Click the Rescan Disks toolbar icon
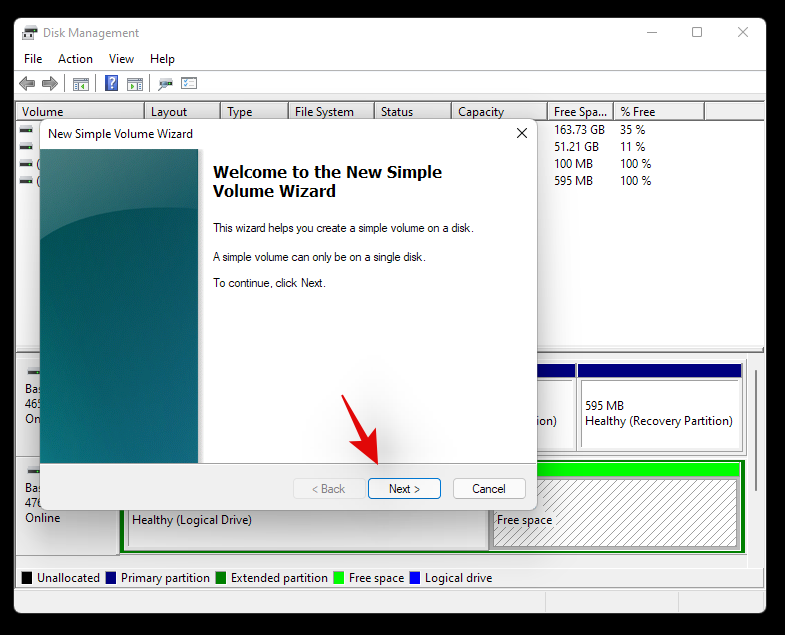The image size is (785, 635). 166,84
